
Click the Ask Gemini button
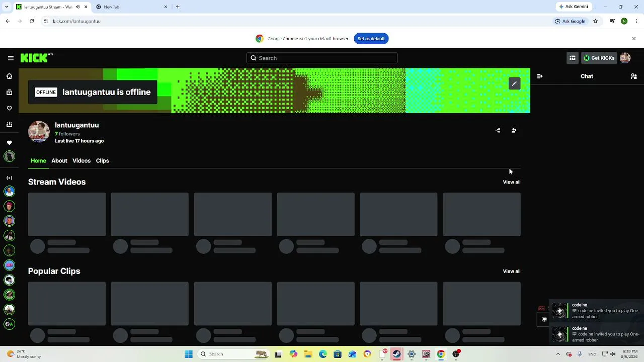(573, 7)
